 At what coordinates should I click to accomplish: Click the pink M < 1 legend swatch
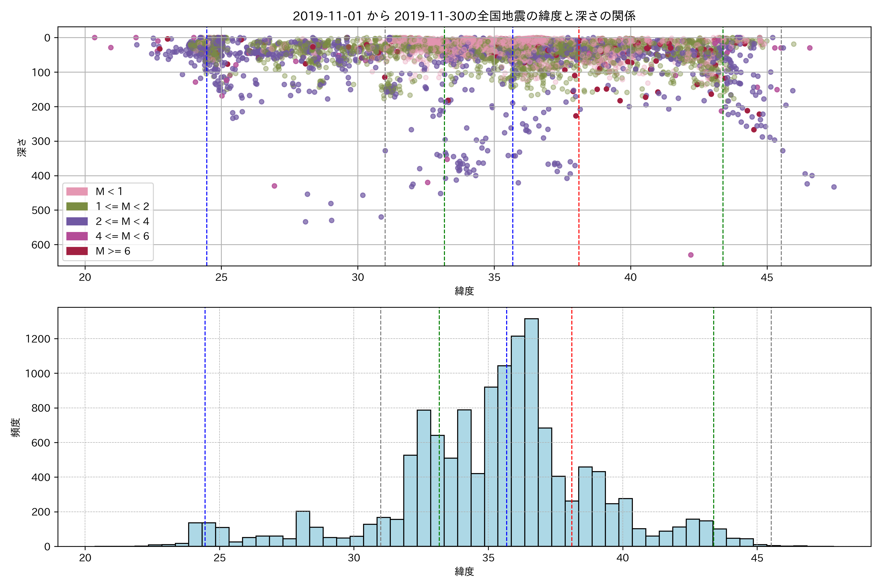point(77,192)
